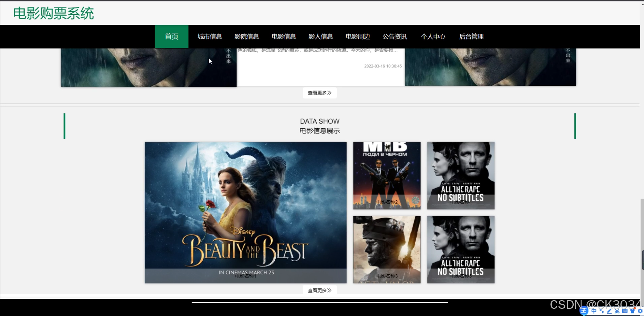
Task: Open the 电影名称4 movie poster
Action: (x=461, y=176)
